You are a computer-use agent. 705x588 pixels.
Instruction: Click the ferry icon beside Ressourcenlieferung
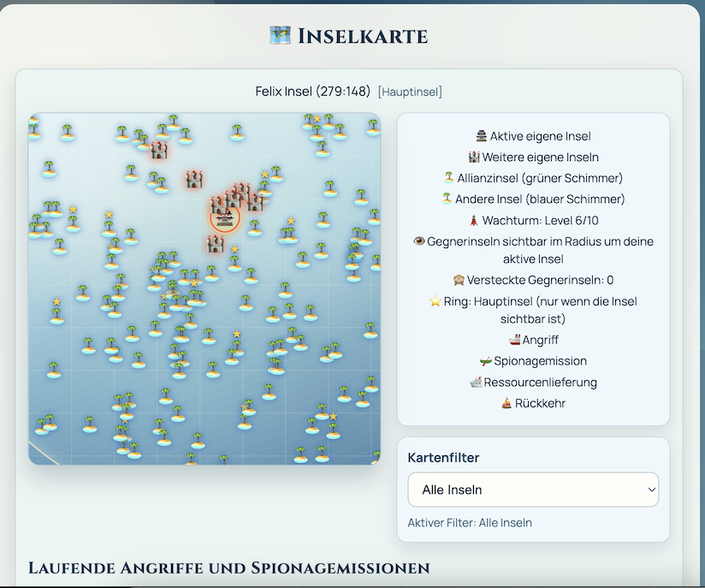pyautogui.click(x=475, y=382)
